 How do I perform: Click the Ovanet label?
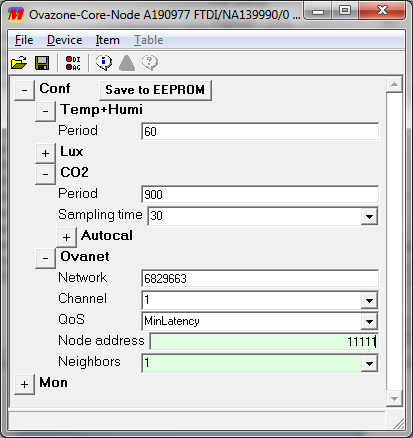pos(85,257)
